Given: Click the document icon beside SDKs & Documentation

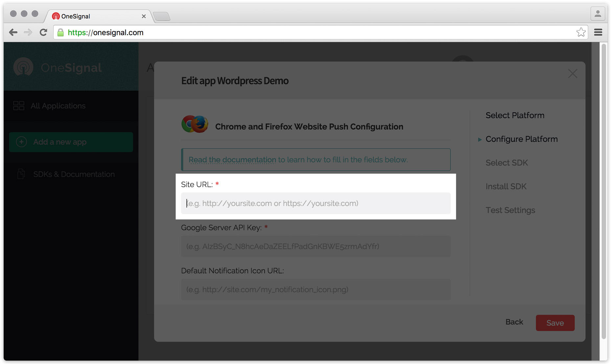Looking at the screenshot, I should pos(21,174).
